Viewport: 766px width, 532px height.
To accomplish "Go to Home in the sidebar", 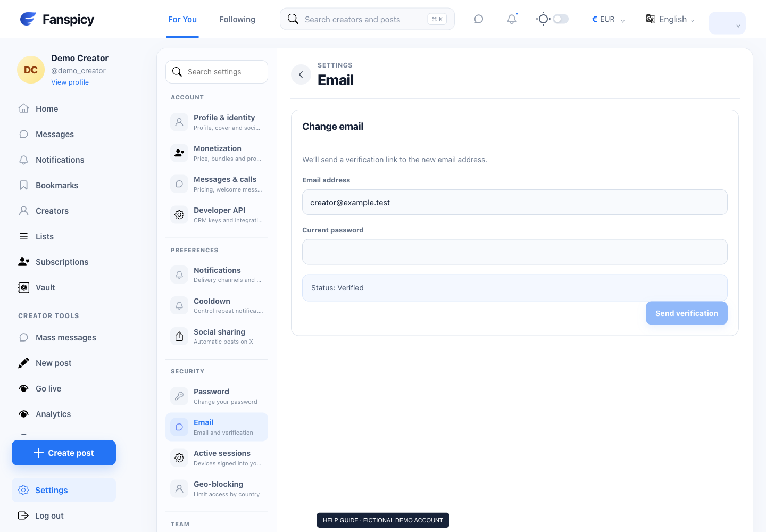I will click(64, 109).
